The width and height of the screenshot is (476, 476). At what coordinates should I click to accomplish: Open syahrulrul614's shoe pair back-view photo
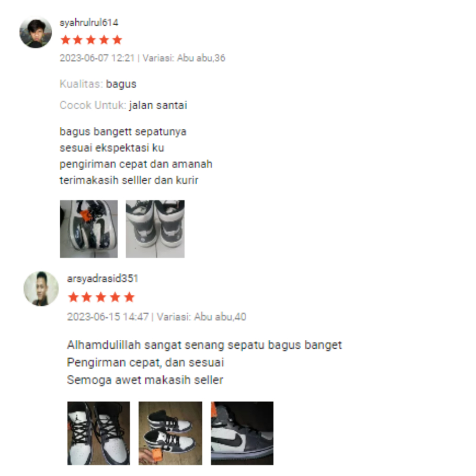tap(155, 229)
